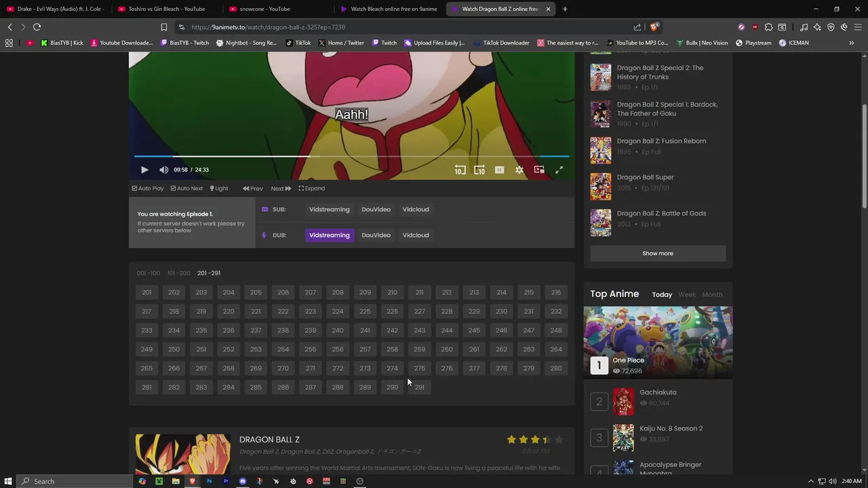Open Brave Shields lion icon

coord(654,27)
